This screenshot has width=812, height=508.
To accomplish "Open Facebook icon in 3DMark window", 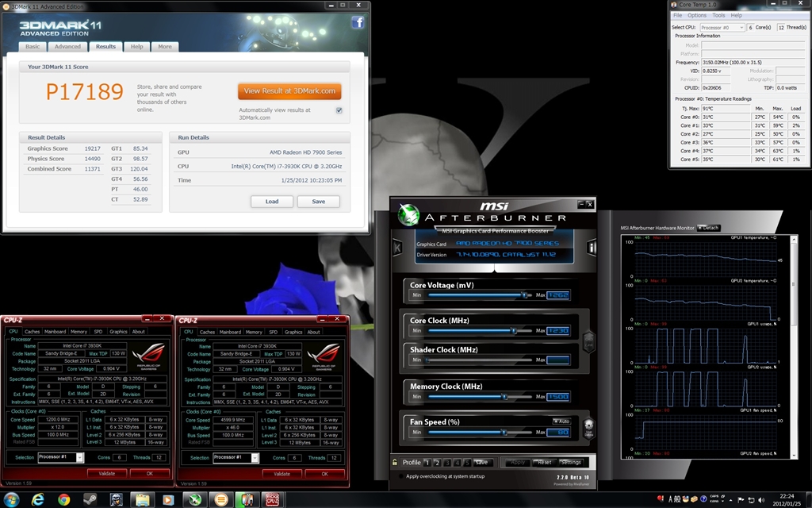I will (358, 21).
